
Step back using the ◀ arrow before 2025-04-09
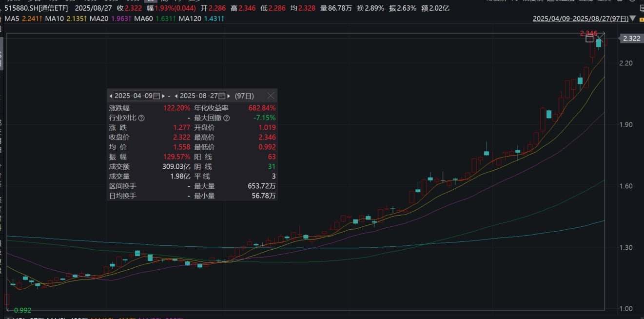click(x=111, y=96)
